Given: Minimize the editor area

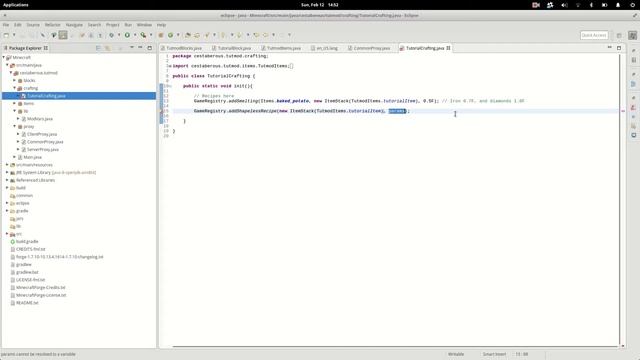Looking at the screenshot, I should [x=610, y=48].
